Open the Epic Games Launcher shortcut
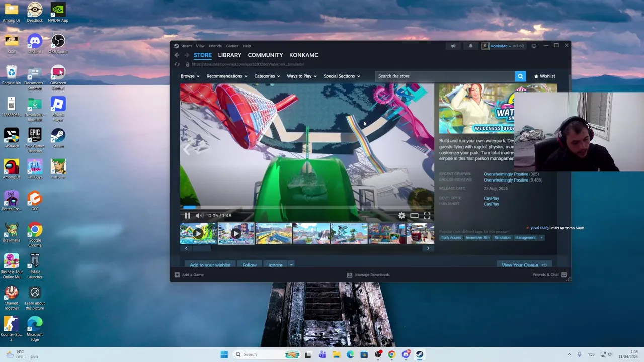The image size is (644, 362). 35,141
